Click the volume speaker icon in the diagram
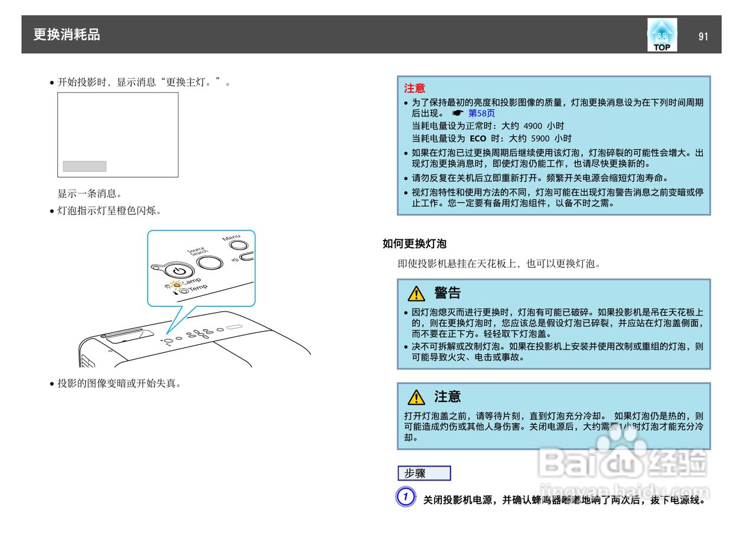756x535 pixels. coord(236,260)
